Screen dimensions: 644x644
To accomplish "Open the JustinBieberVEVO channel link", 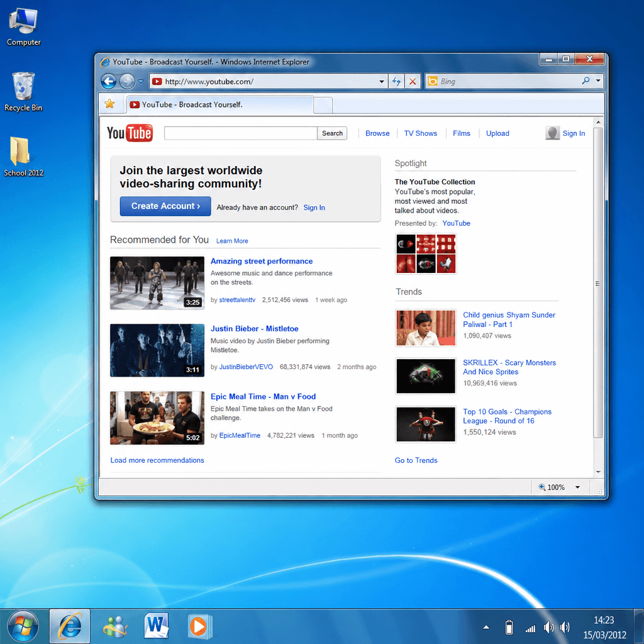I will (x=246, y=367).
